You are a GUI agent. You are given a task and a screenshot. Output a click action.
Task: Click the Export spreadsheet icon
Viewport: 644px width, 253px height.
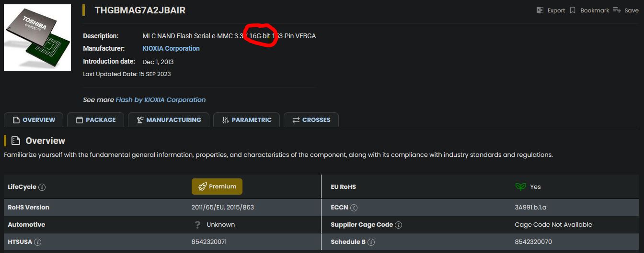(540, 10)
